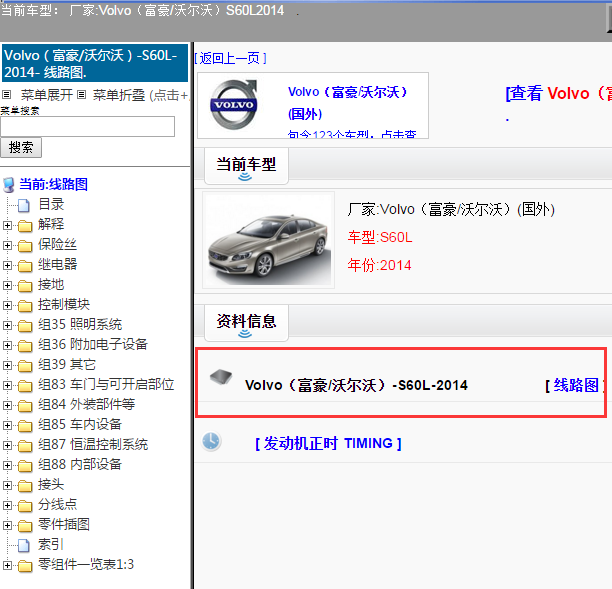
Task: Expand the 分线点 tree node
Action: (7, 505)
